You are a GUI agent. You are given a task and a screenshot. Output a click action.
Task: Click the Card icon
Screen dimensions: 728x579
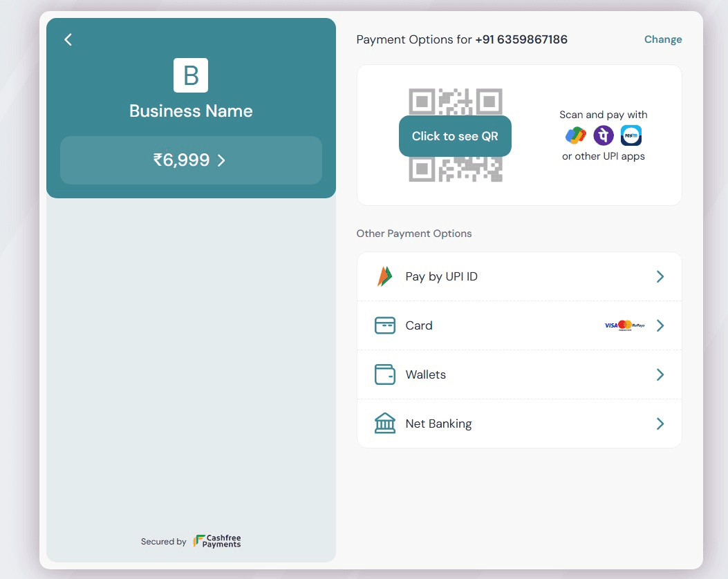point(385,325)
